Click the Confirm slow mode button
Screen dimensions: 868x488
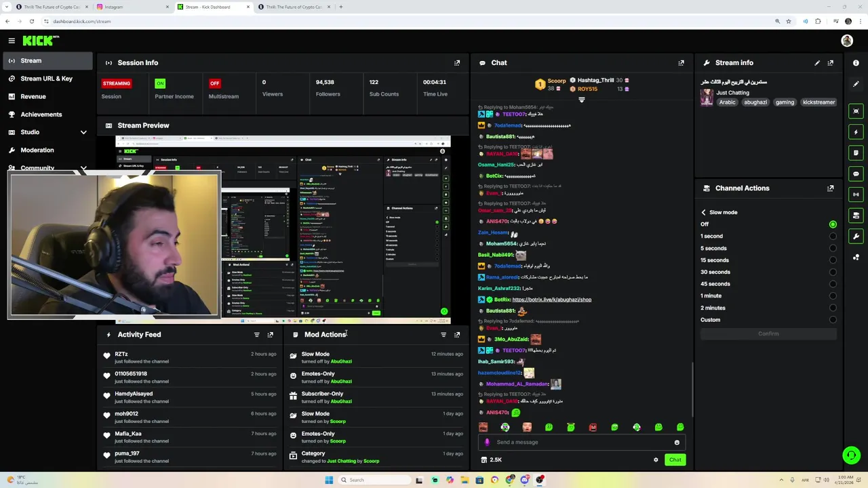(768, 333)
